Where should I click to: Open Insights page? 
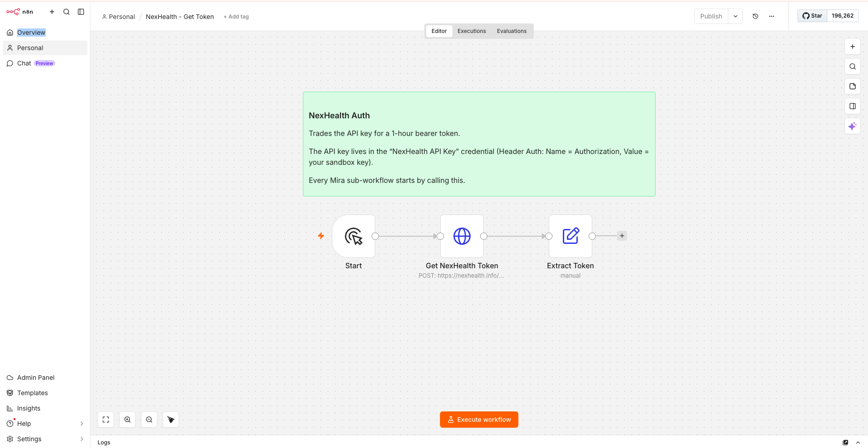tap(45, 408)
